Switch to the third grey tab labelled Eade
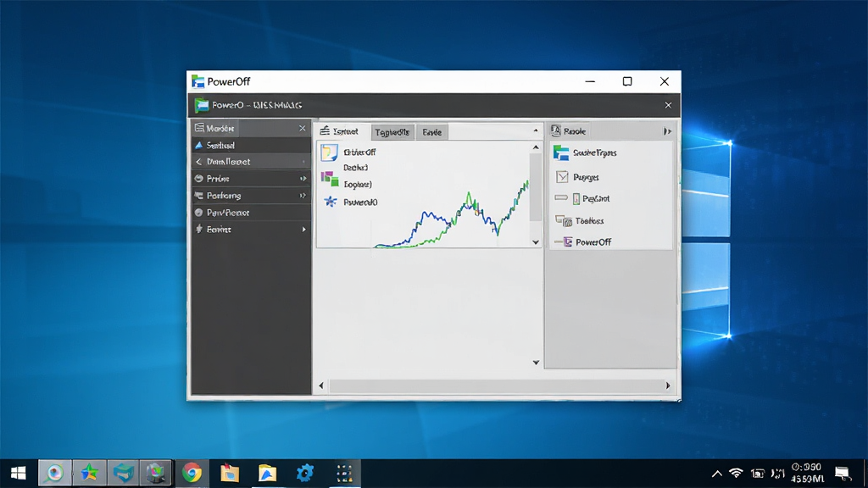The height and width of the screenshot is (488, 868). tap(431, 132)
